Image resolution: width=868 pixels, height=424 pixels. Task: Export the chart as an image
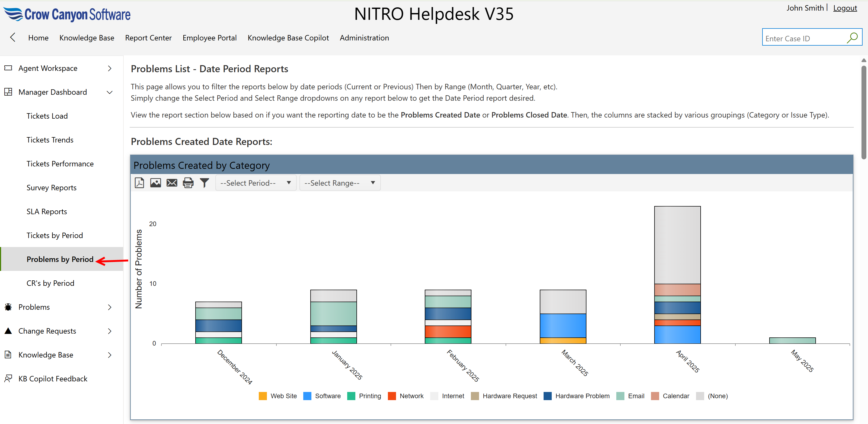[x=155, y=182]
